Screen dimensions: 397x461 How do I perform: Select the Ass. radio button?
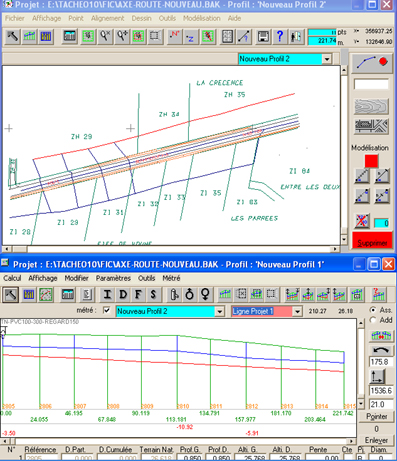(x=373, y=310)
